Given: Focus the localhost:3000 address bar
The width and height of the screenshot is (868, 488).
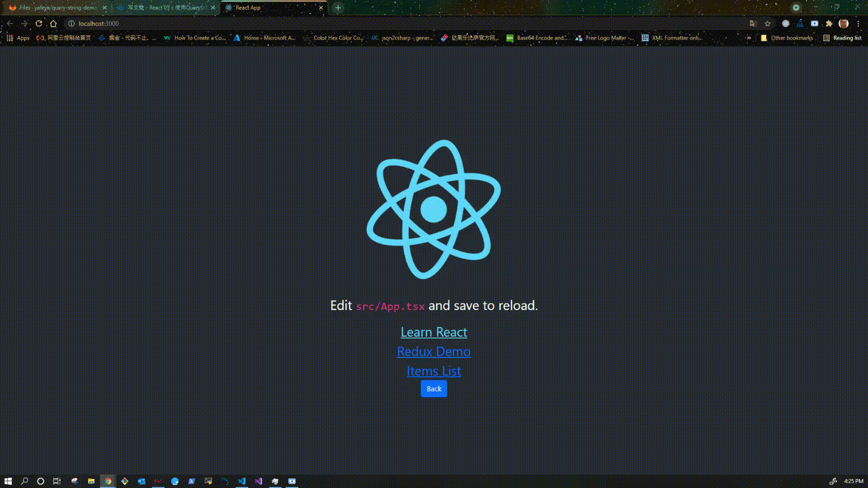Looking at the screenshot, I should 418,24.
